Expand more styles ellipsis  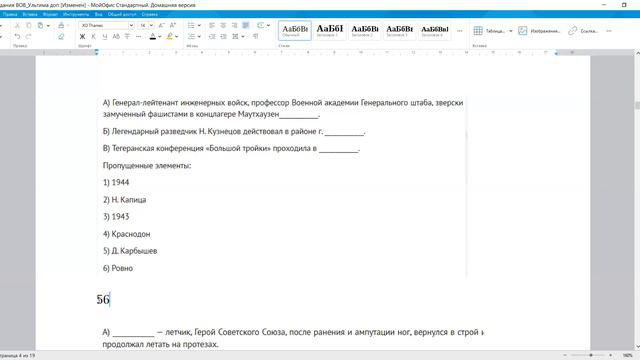click(460, 31)
